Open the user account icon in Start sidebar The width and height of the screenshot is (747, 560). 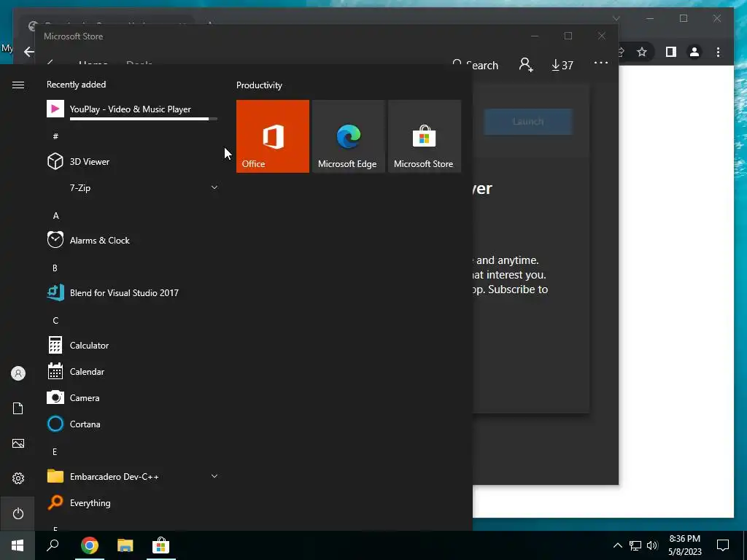(18, 373)
